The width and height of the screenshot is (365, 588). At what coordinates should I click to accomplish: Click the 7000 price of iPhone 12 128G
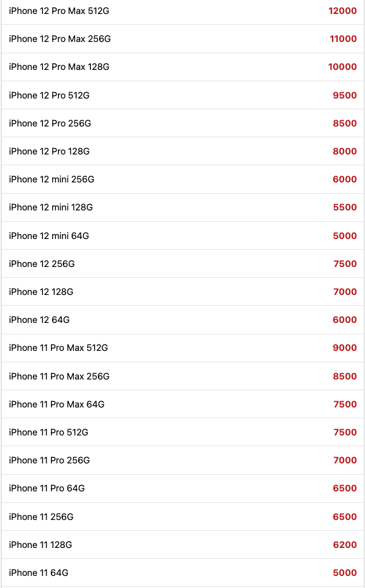[x=345, y=292]
